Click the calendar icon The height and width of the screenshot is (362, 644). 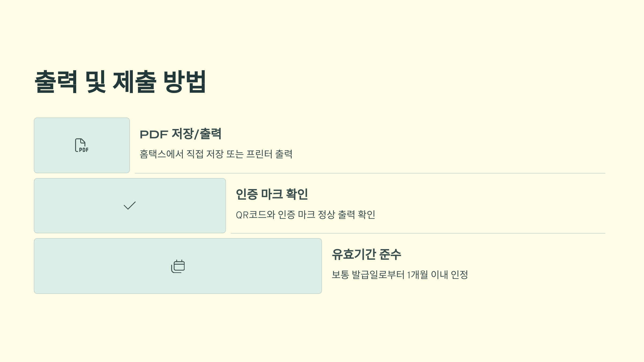click(x=178, y=266)
